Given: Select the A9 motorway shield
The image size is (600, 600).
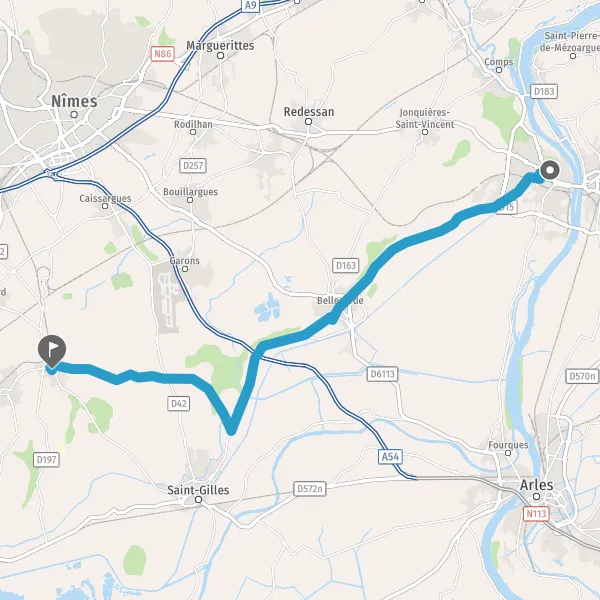Looking at the screenshot, I should pos(250,5).
